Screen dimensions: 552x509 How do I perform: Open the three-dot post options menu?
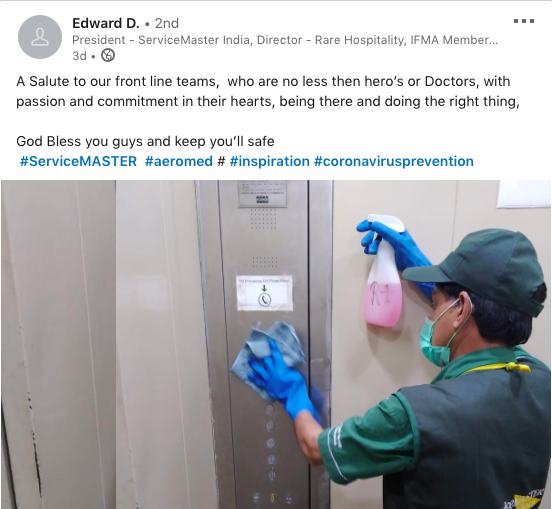(523, 21)
